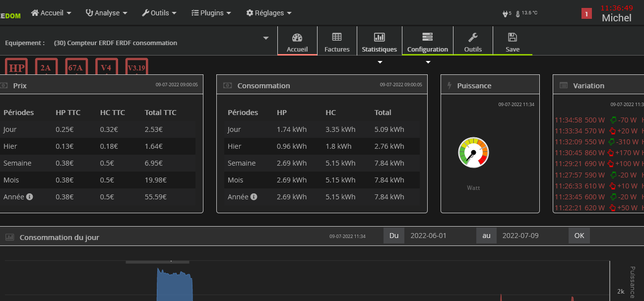Open the Réglages menu
644x301 pixels.
[x=268, y=13]
